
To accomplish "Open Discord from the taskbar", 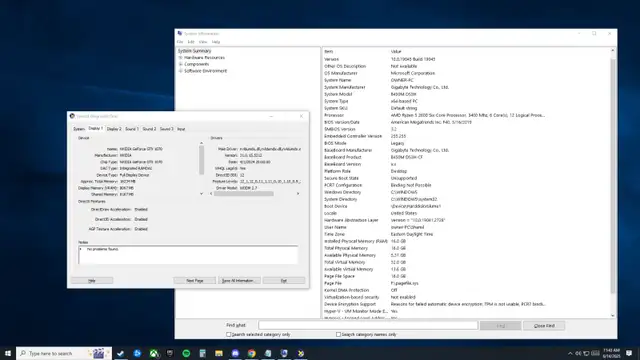I will pos(235,353).
